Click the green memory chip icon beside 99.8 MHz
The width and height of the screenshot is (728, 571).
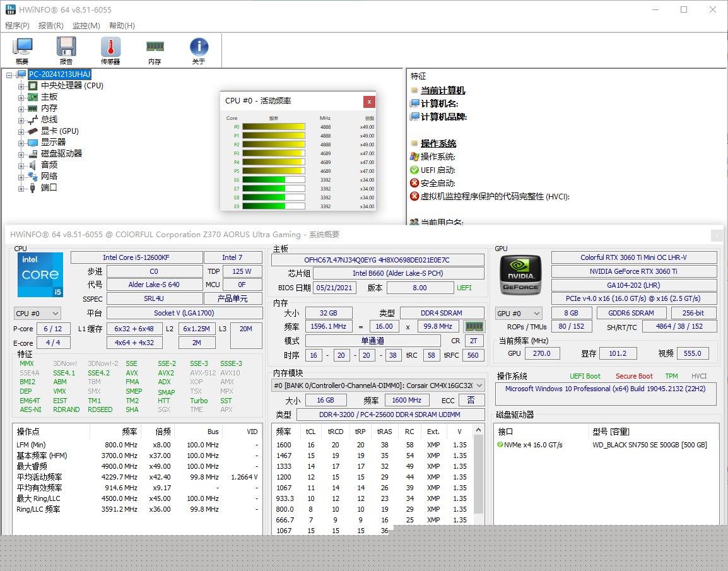click(474, 326)
